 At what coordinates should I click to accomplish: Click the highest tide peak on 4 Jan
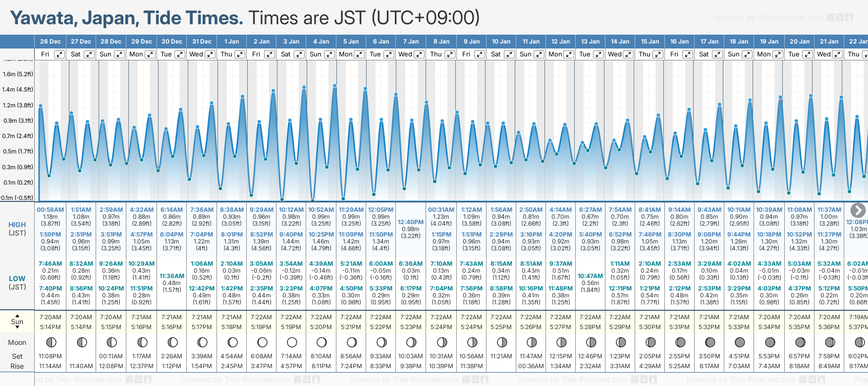click(x=334, y=86)
